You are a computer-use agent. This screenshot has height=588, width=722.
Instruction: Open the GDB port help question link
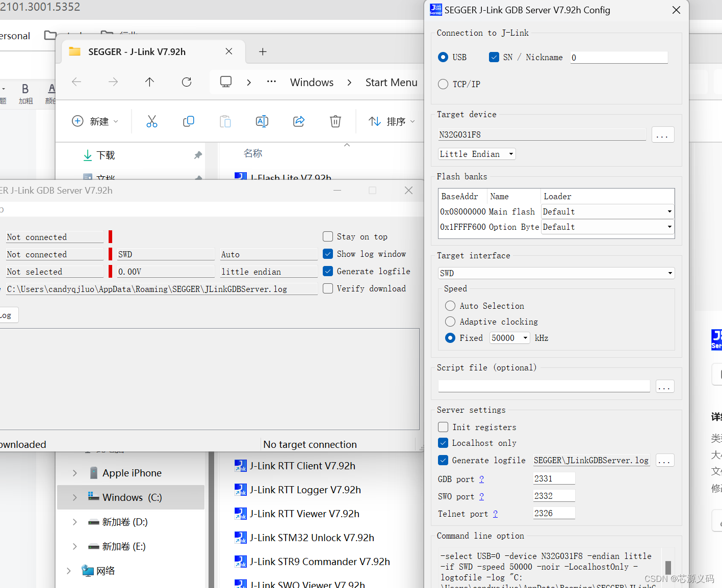[481, 479]
